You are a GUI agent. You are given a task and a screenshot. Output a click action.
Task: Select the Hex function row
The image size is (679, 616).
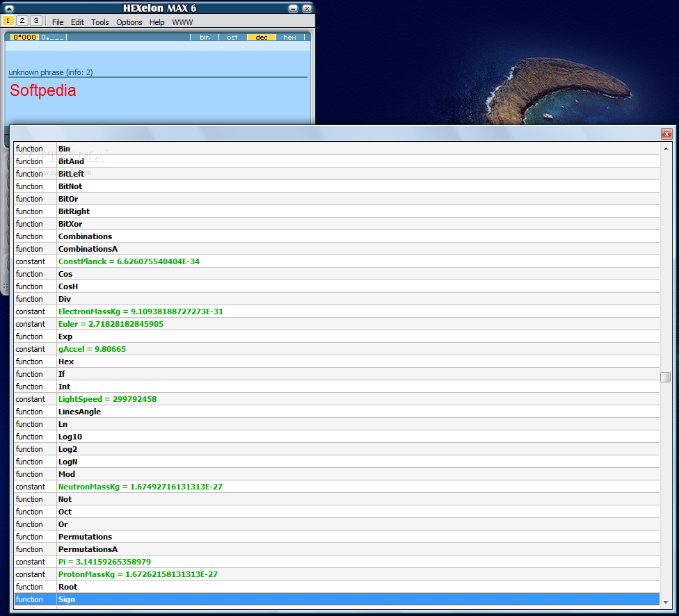tap(337, 362)
